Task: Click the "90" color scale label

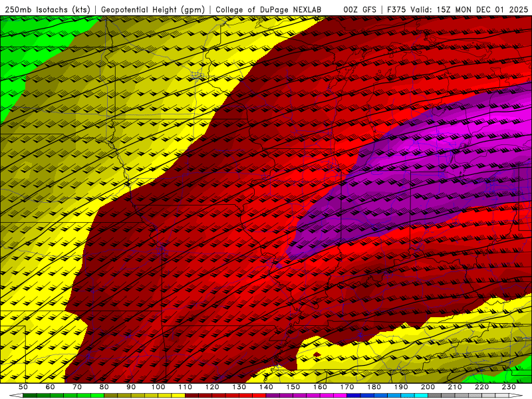Action: 131,387
